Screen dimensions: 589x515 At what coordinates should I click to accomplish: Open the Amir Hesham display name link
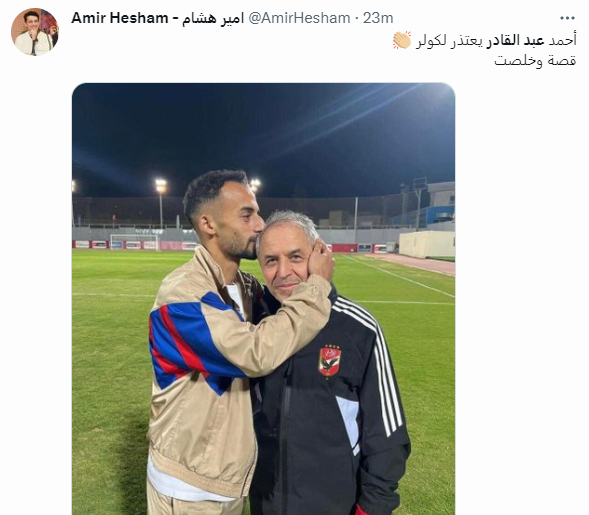click(119, 18)
